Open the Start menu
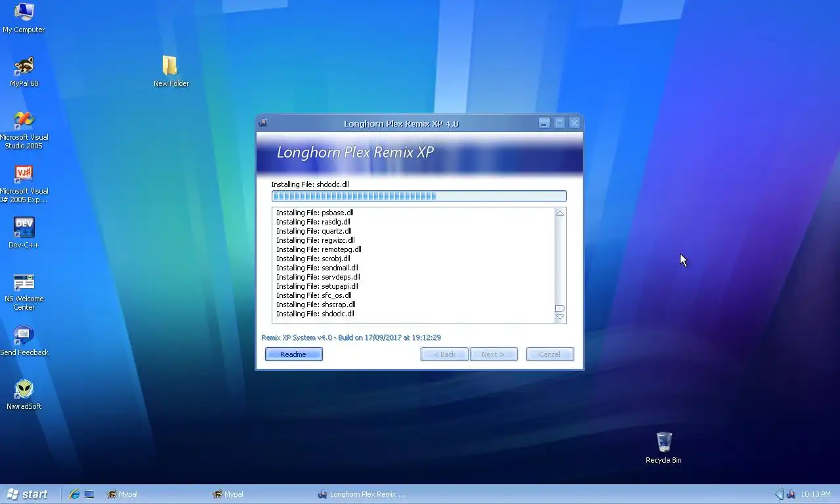The image size is (840, 504). point(28,494)
